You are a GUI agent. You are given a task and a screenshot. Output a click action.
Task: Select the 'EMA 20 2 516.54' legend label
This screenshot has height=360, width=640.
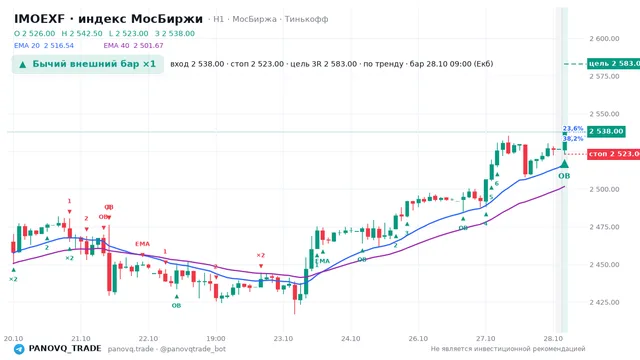click(44, 46)
